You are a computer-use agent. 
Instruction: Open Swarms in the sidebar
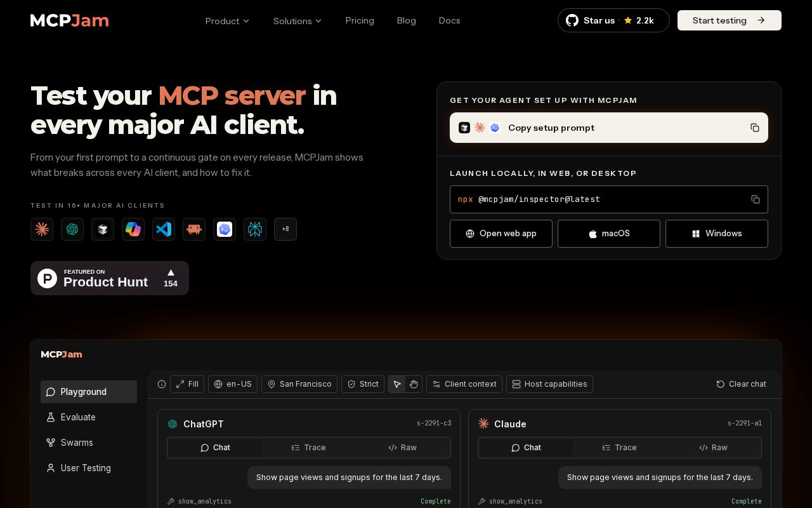click(89, 443)
